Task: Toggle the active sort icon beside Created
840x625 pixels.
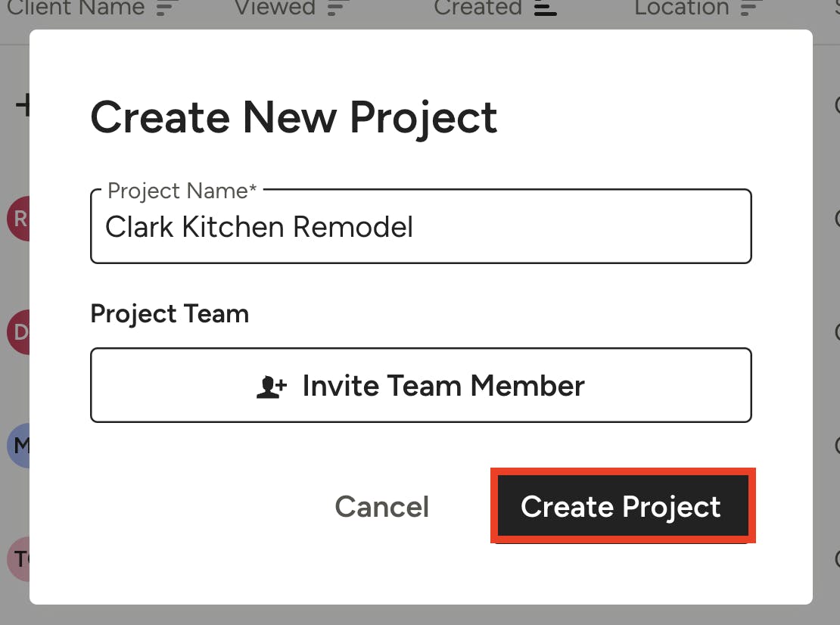Action: tap(546, 8)
